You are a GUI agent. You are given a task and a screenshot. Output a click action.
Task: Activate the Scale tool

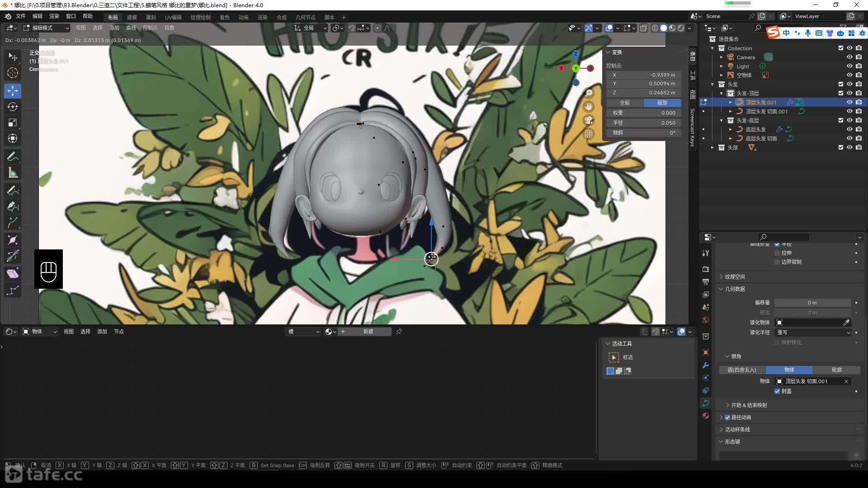[13, 122]
